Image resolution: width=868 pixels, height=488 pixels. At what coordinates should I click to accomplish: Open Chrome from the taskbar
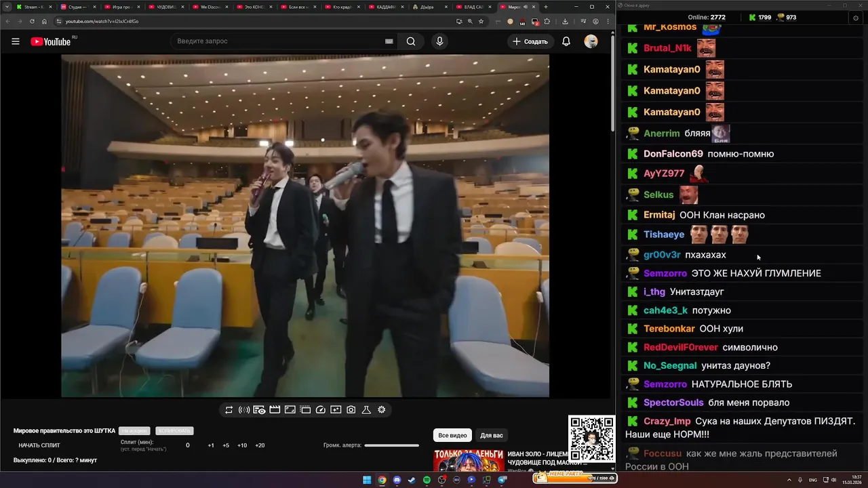(x=382, y=480)
